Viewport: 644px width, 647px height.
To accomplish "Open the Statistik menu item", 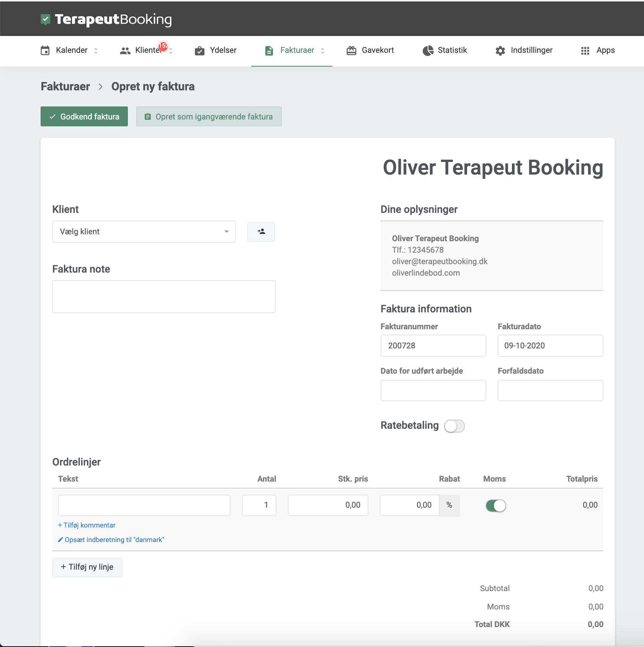I will click(452, 50).
